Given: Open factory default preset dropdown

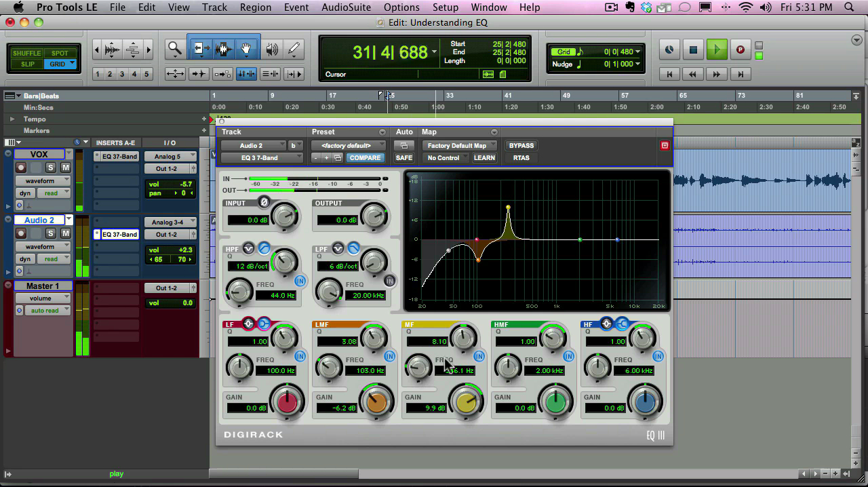Looking at the screenshot, I should [348, 145].
